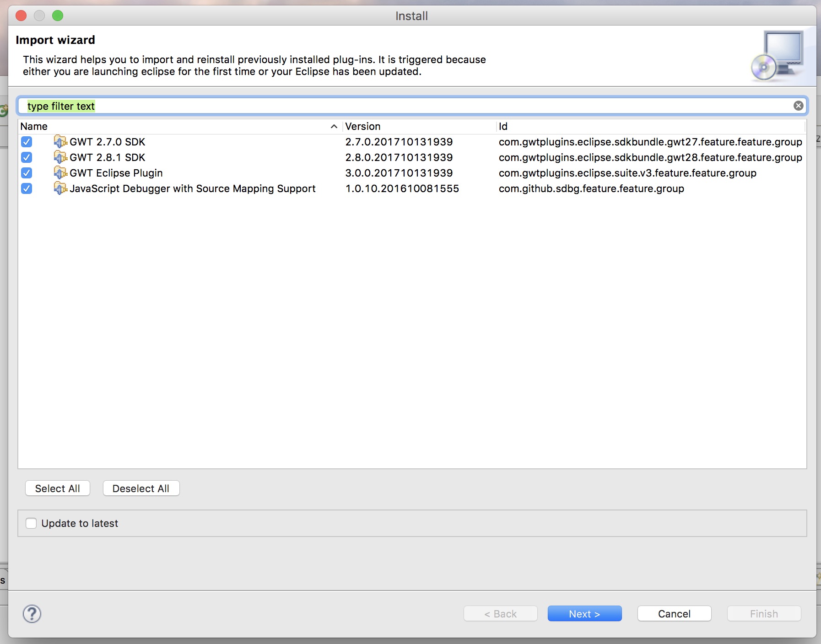Clear the filter text with the X icon
821x644 pixels.
pyautogui.click(x=798, y=106)
